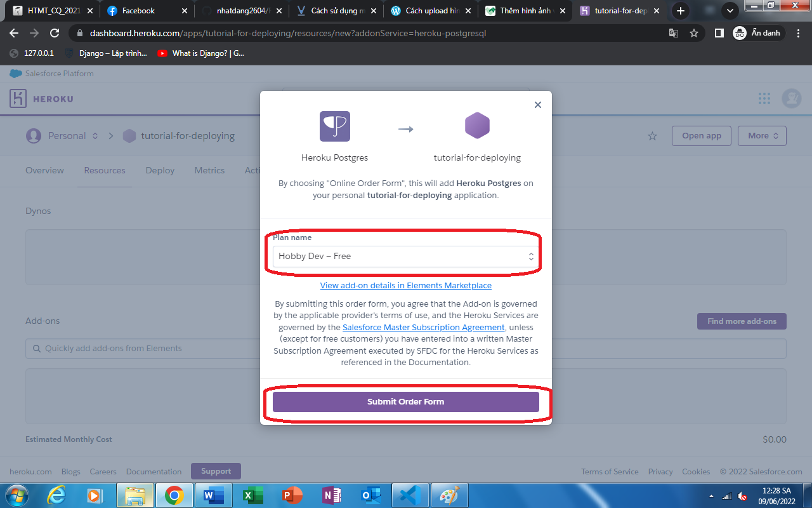
Task: Open Excel from the taskbar
Action: tap(252, 495)
